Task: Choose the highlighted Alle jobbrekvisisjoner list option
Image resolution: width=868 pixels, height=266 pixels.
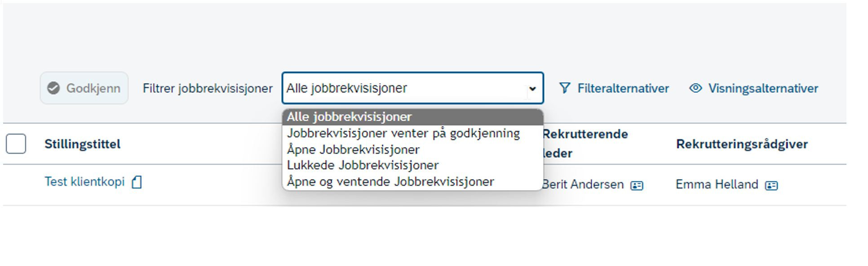Action: tap(412, 117)
